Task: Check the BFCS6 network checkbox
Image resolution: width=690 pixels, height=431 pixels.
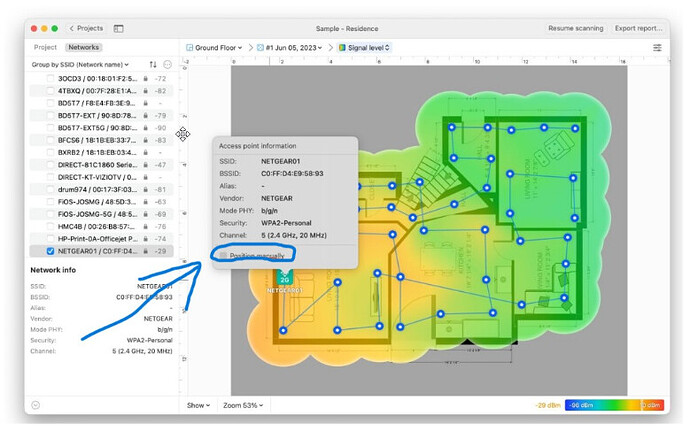Action: [x=50, y=140]
